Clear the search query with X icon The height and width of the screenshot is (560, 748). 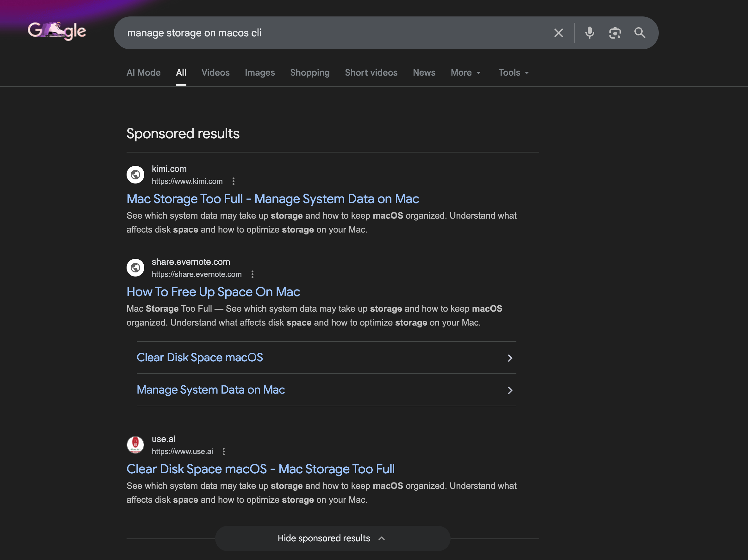tap(559, 33)
